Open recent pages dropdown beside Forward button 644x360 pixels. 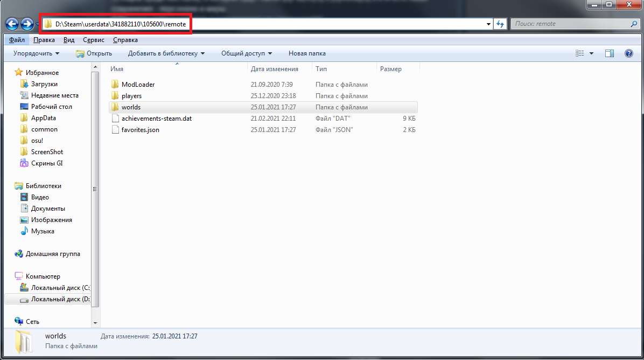point(37,24)
